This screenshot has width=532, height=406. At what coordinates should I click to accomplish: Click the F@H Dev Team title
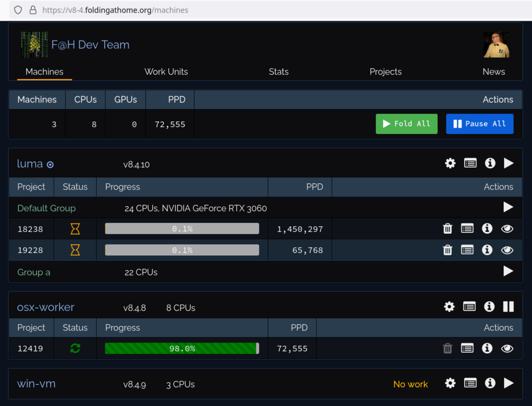click(x=90, y=45)
